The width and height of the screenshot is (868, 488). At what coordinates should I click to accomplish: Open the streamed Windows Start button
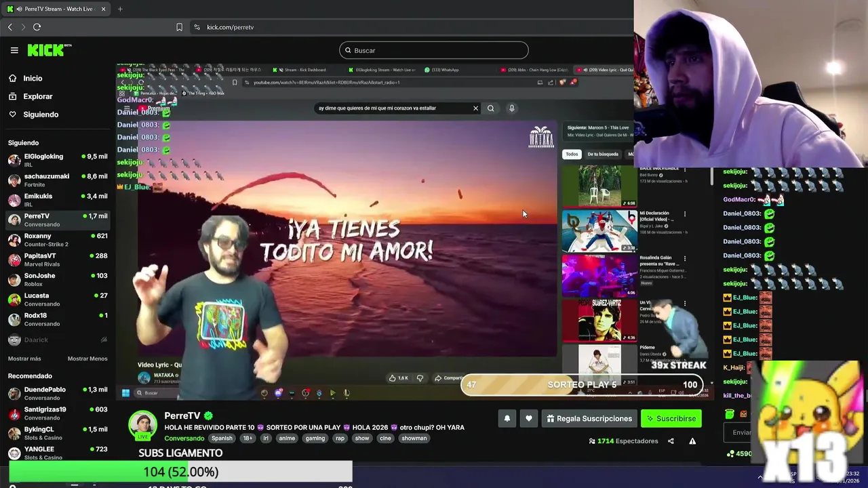pyautogui.click(x=125, y=393)
